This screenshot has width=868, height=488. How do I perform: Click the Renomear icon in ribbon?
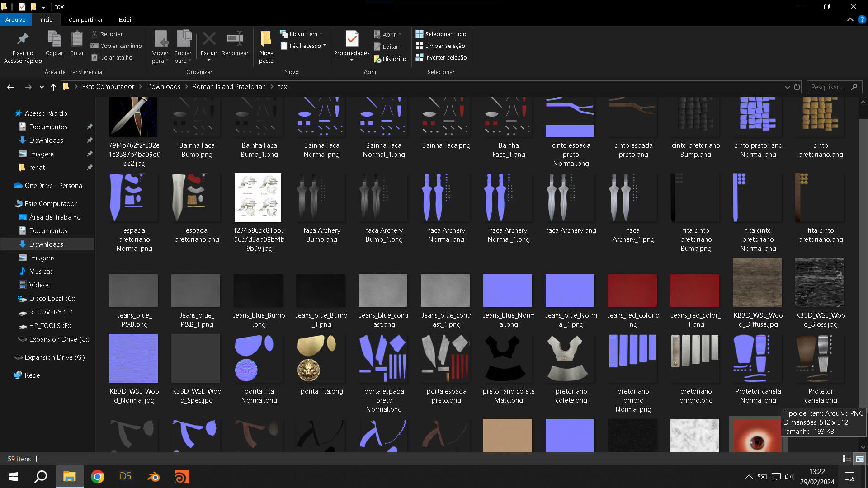pos(235,39)
